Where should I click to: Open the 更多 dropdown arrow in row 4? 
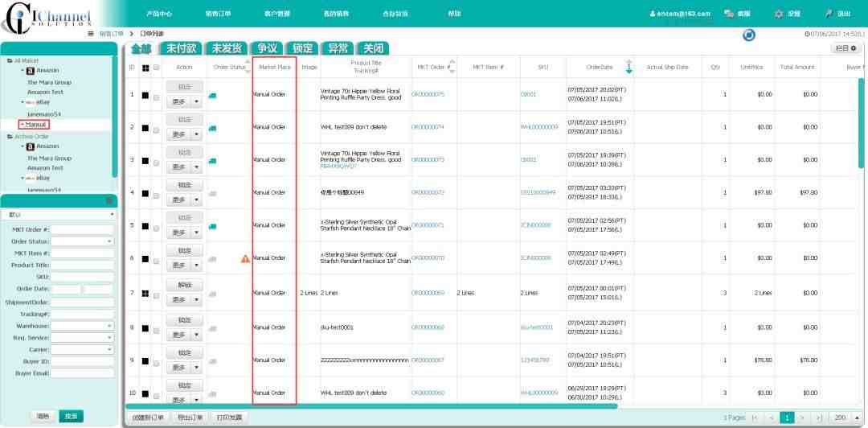(197, 200)
